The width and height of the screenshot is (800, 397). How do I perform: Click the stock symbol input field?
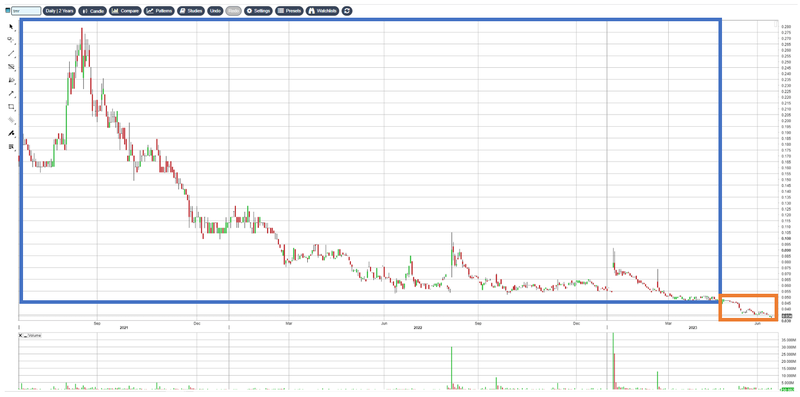click(x=26, y=10)
